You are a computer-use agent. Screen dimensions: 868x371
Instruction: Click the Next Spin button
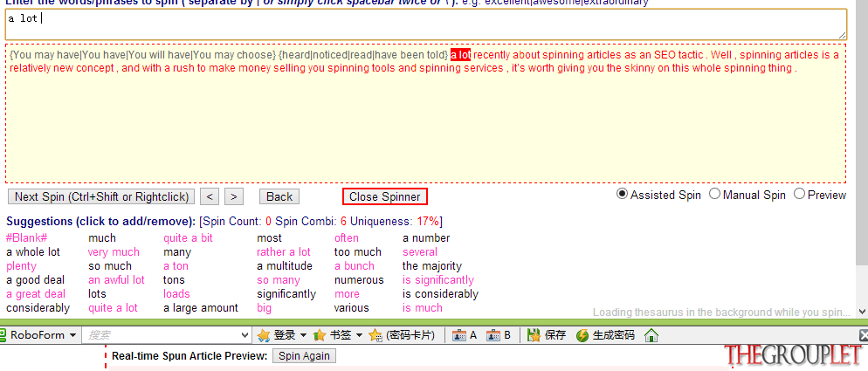pos(102,196)
